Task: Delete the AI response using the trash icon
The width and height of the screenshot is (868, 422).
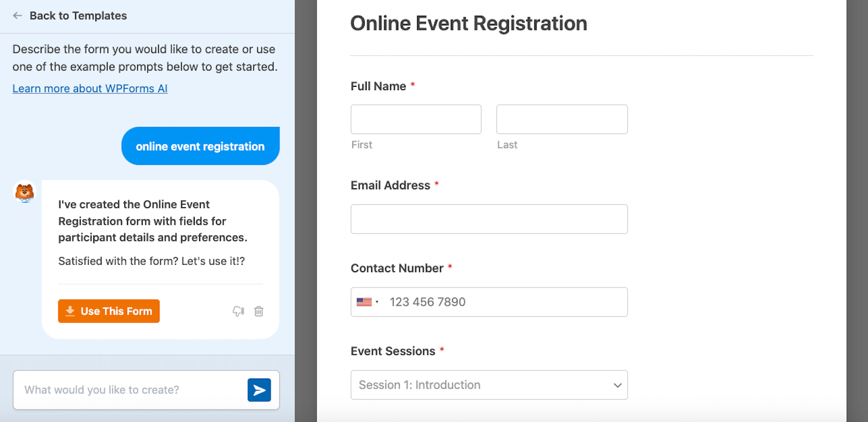Action: (259, 311)
